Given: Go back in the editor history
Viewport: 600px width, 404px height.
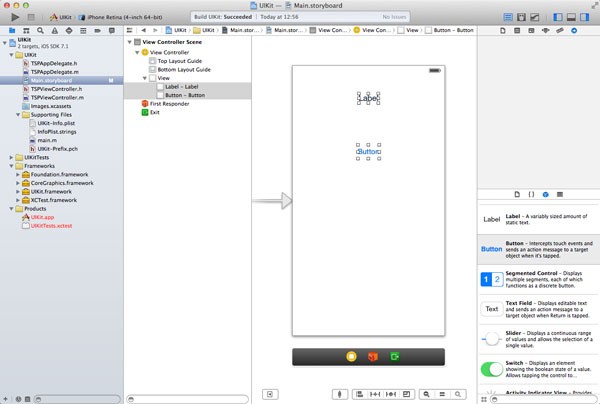Looking at the screenshot, I should (143, 30).
